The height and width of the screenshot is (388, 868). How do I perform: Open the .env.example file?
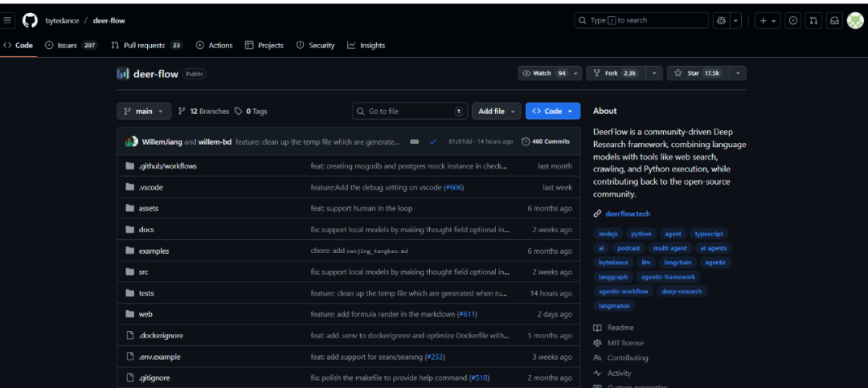[159, 357]
